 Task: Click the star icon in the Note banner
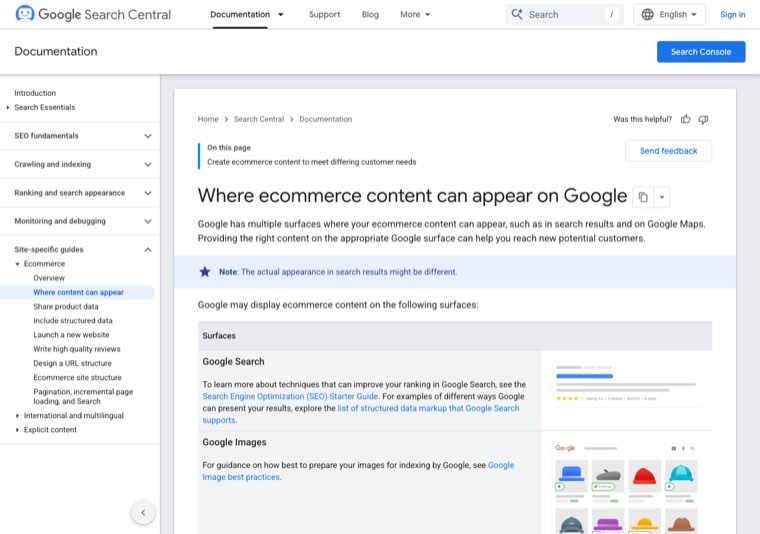[205, 272]
